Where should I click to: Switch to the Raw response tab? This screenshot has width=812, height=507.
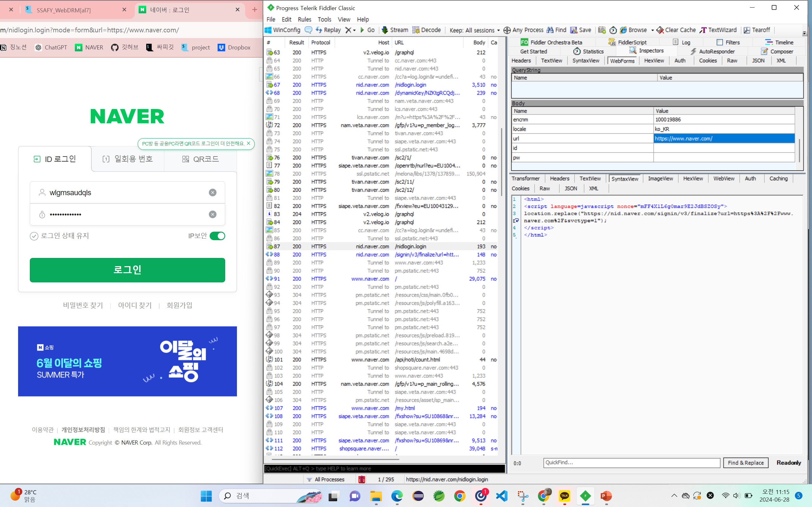tap(544, 189)
